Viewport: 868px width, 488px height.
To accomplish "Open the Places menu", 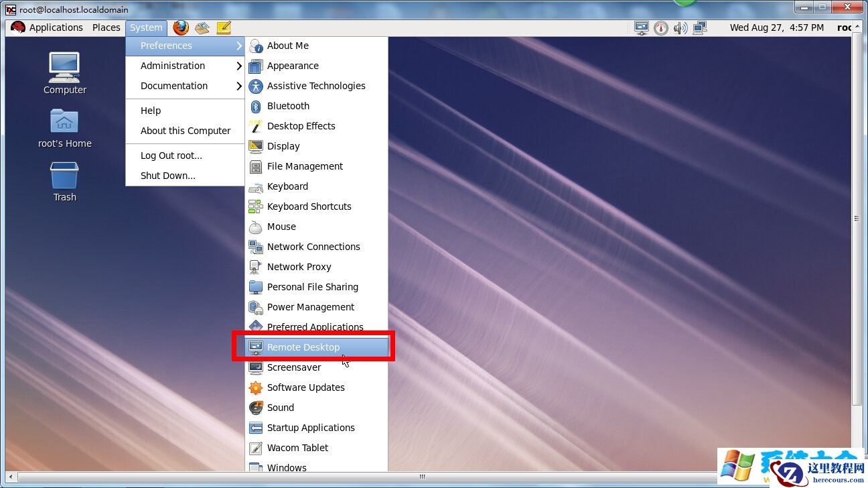I will coord(106,27).
